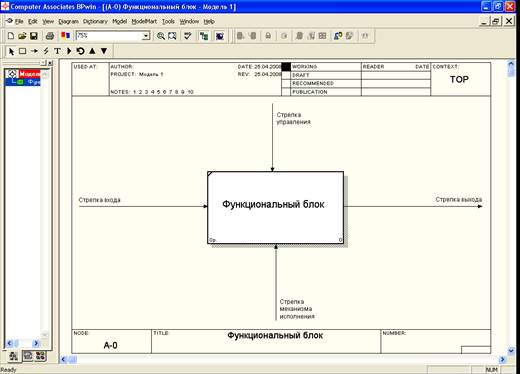The height and width of the screenshot is (374, 520).
Task: Click the right-pointing Diagram Dictionary triangle
Action: tap(69, 51)
